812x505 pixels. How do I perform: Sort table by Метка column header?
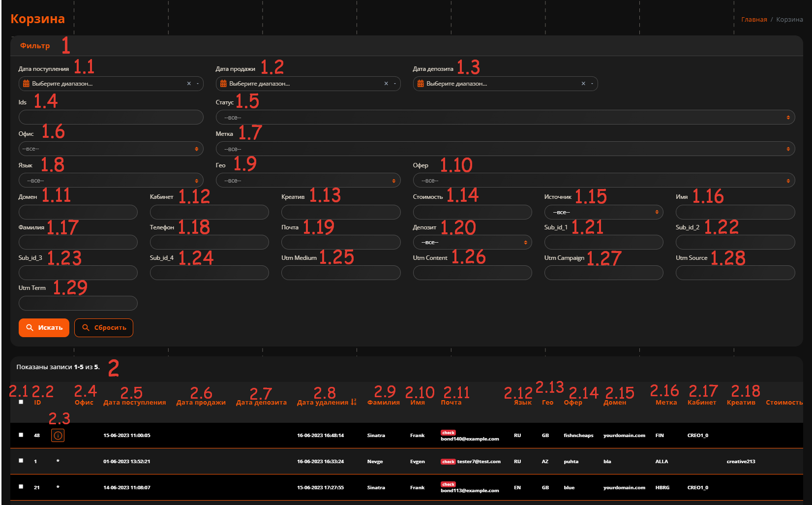point(666,403)
